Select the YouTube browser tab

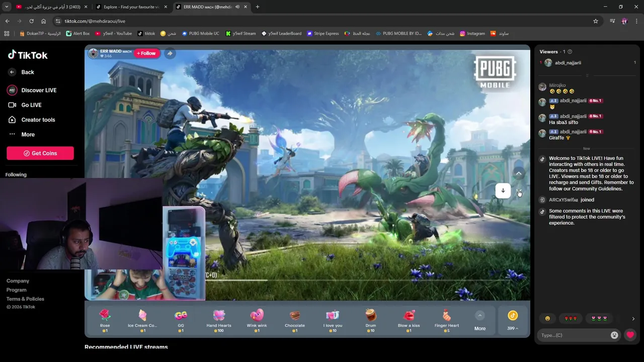point(52,7)
